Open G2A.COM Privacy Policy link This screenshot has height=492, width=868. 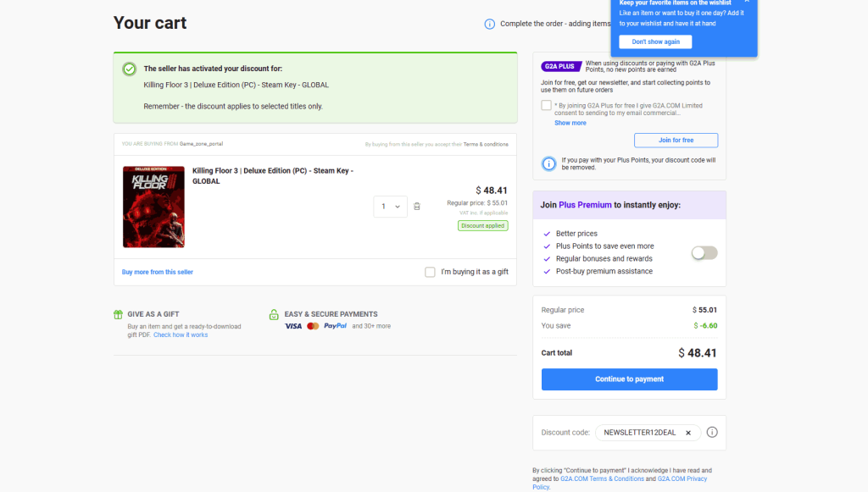coord(620,483)
